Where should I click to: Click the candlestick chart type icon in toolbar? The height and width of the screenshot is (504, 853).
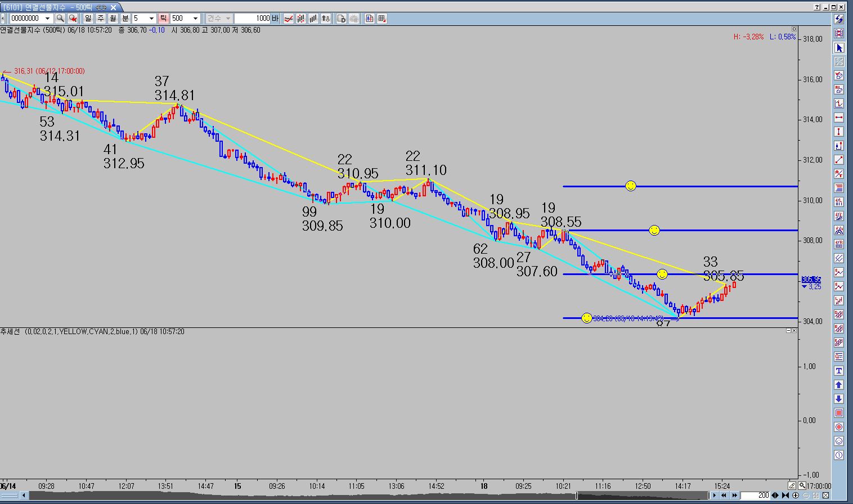(301, 19)
